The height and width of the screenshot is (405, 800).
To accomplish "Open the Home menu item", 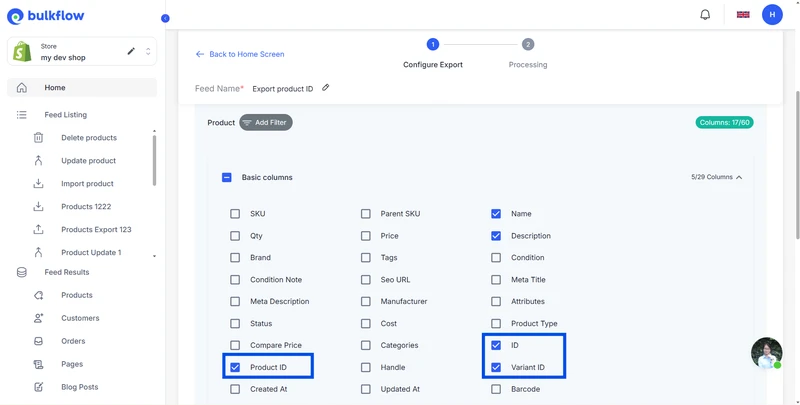I will pos(82,88).
